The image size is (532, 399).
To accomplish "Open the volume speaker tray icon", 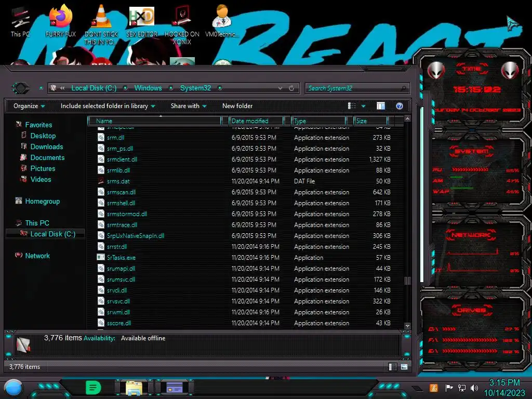I will [x=474, y=388].
